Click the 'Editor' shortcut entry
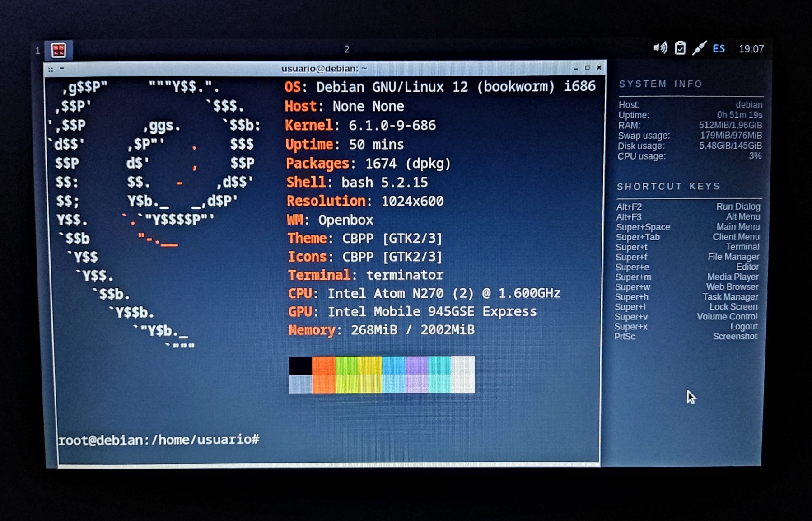The image size is (812, 521). click(x=747, y=267)
